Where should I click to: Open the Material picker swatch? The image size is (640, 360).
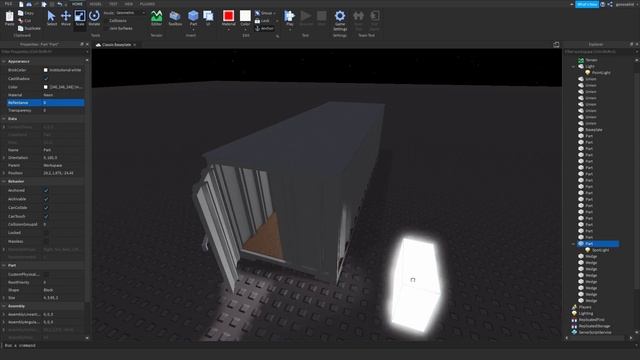pos(229,16)
